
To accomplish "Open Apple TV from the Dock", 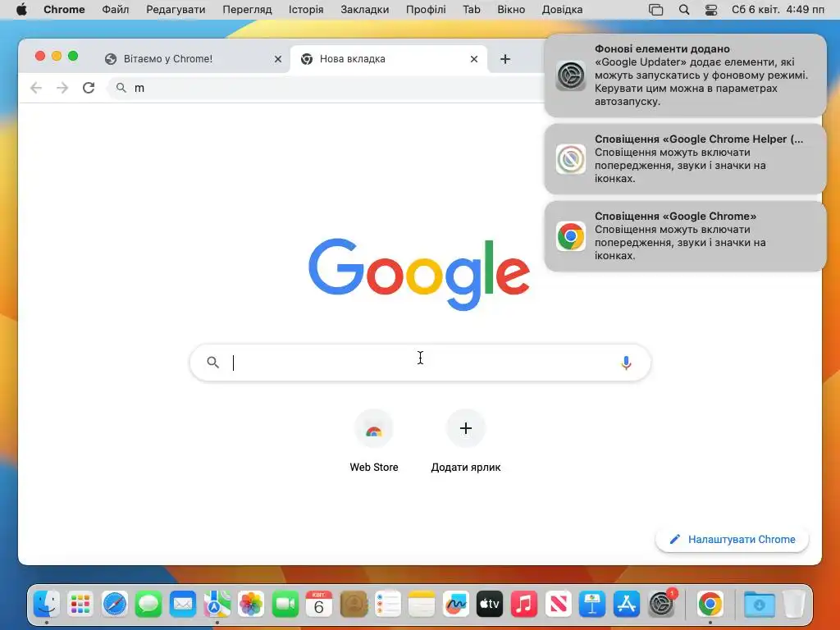I will click(x=490, y=605).
